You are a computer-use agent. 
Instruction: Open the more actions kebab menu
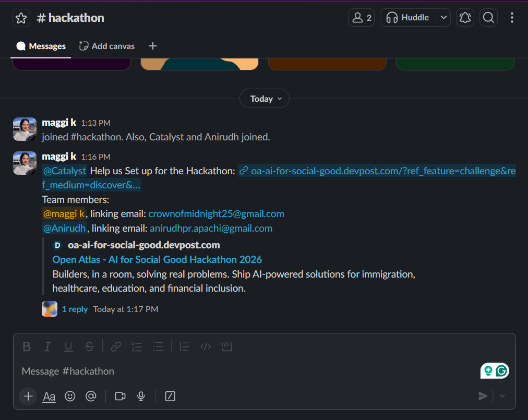(x=512, y=18)
